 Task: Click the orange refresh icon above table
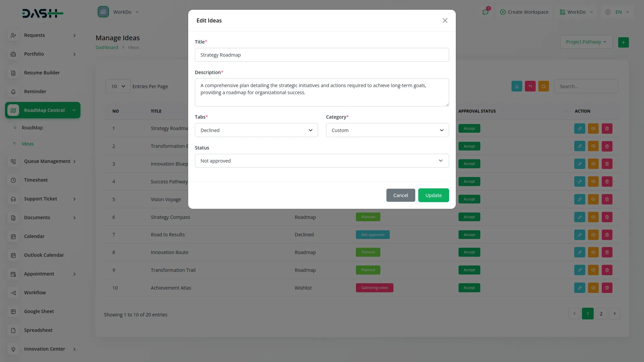pyautogui.click(x=543, y=86)
